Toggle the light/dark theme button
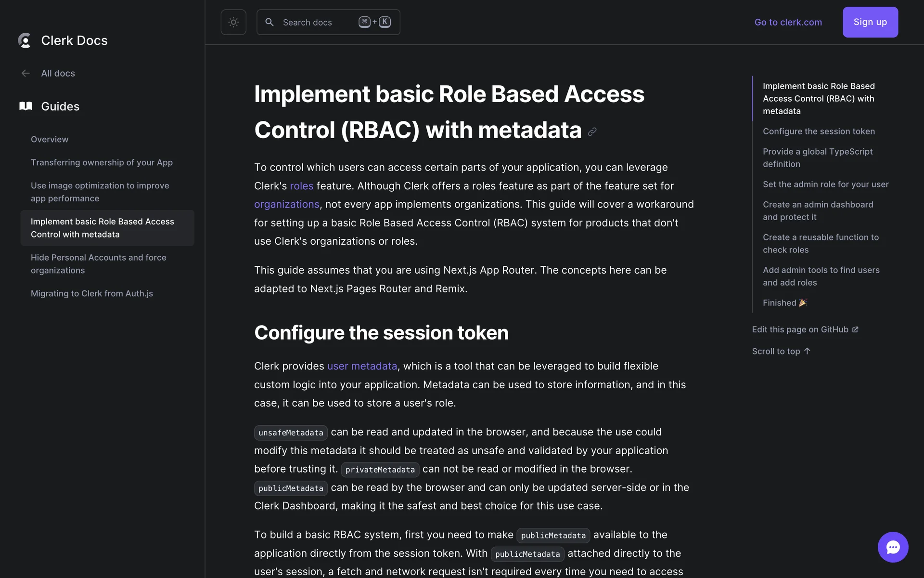 [x=233, y=22]
